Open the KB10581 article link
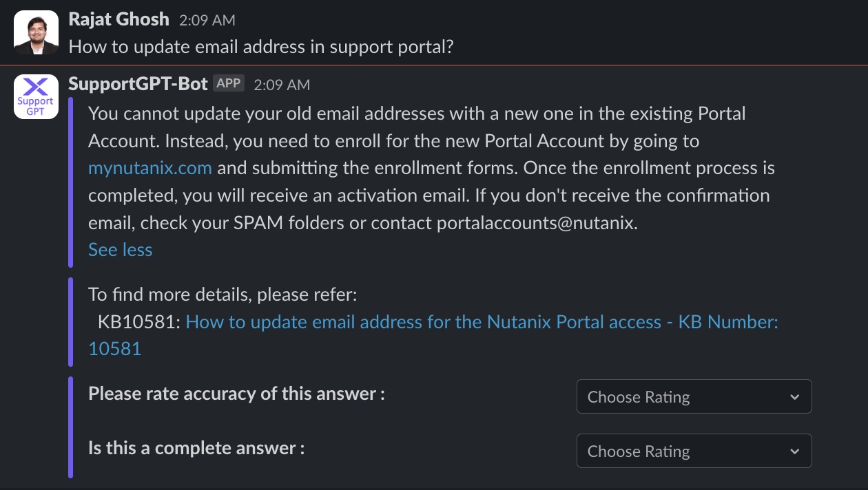 [x=433, y=335]
